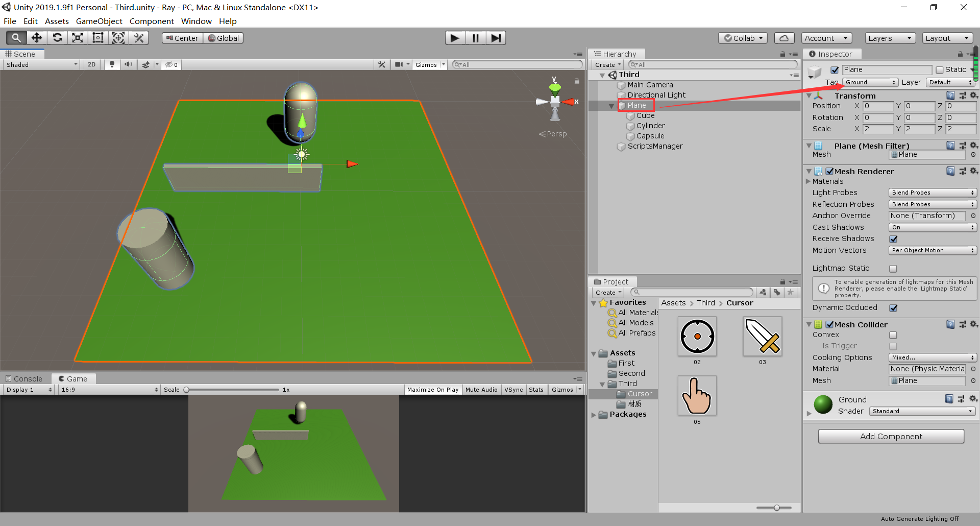Enable Maximize On Play in Game view

pos(432,389)
